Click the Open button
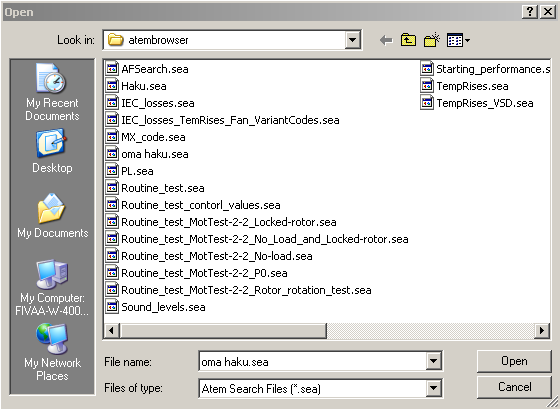560x409 pixels. (x=514, y=361)
